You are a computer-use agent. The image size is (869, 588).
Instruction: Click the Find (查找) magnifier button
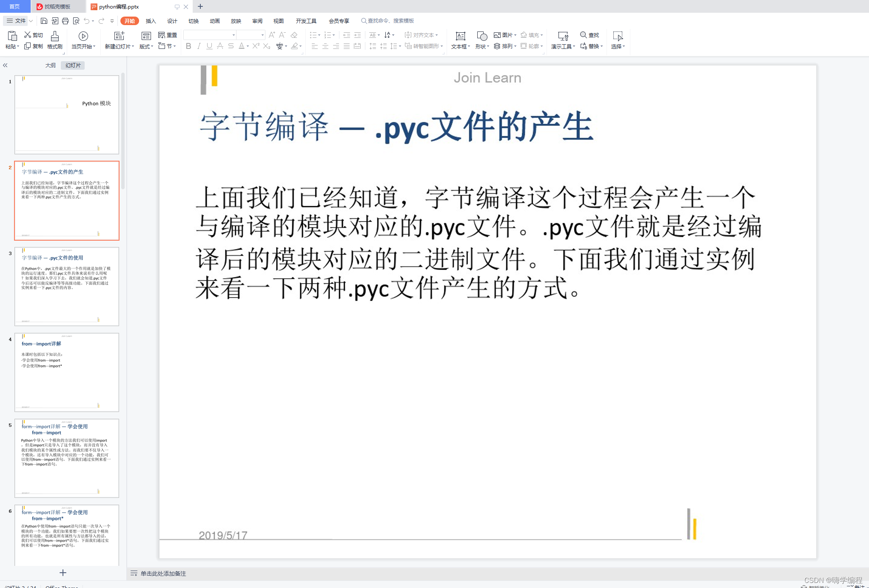point(590,35)
